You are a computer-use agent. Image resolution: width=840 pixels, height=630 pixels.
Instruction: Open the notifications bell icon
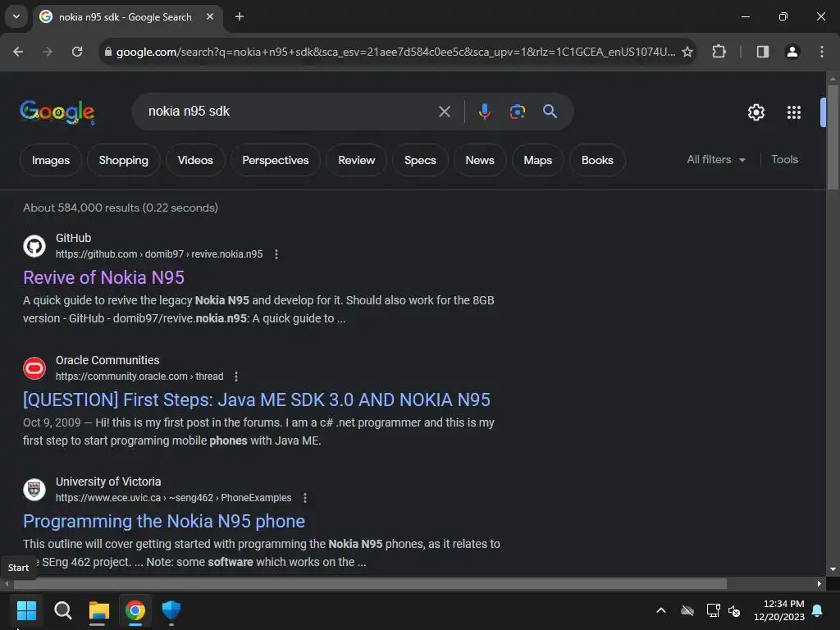(818, 610)
